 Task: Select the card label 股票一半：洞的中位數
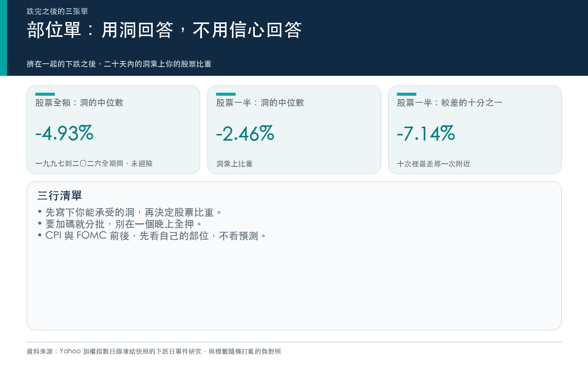click(260, 103)
